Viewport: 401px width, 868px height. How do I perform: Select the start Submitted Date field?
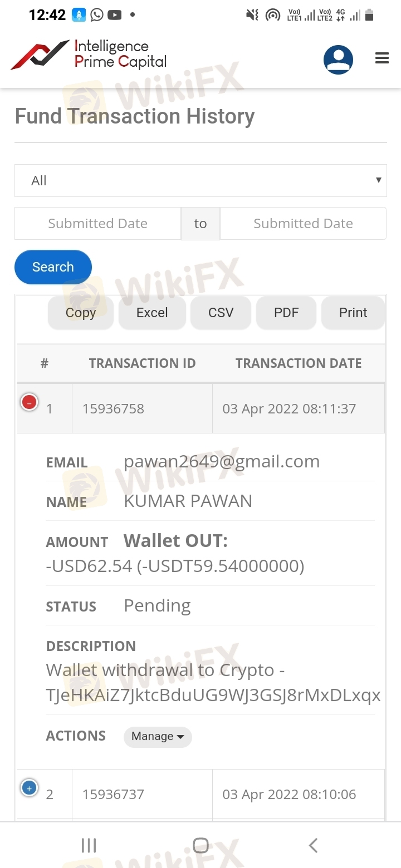click(x=97, y=223)
